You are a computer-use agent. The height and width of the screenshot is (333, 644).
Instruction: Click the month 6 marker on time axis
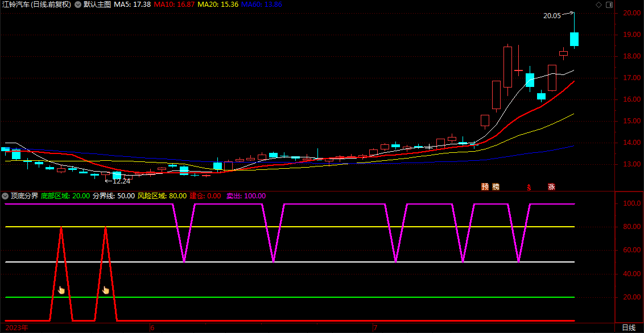click(152, 328)
